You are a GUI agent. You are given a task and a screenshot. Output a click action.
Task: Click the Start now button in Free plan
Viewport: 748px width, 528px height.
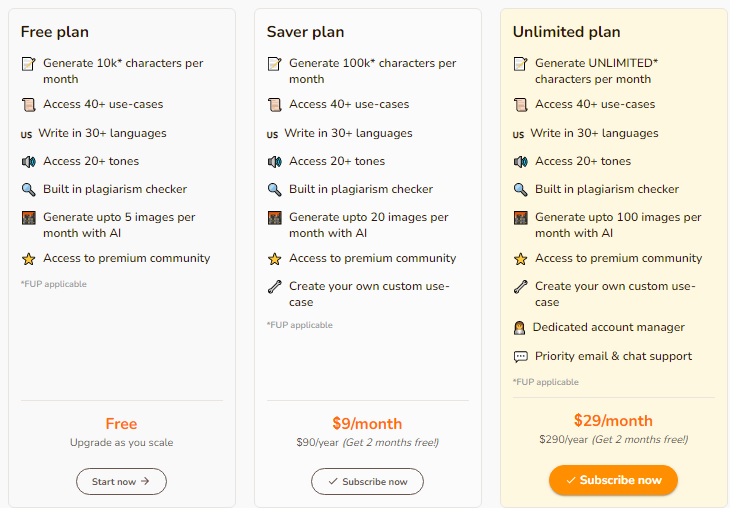[x=121, y=481]
